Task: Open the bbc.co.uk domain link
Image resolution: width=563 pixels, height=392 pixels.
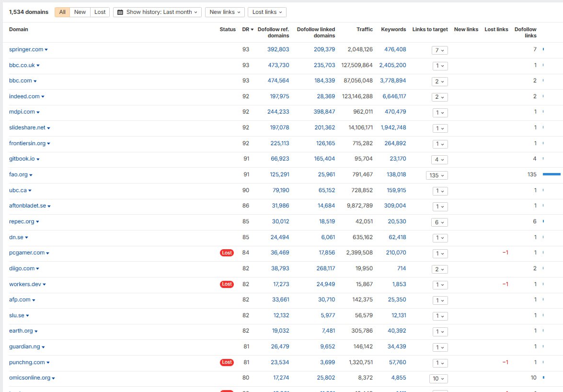Action: tap(22, 65)
